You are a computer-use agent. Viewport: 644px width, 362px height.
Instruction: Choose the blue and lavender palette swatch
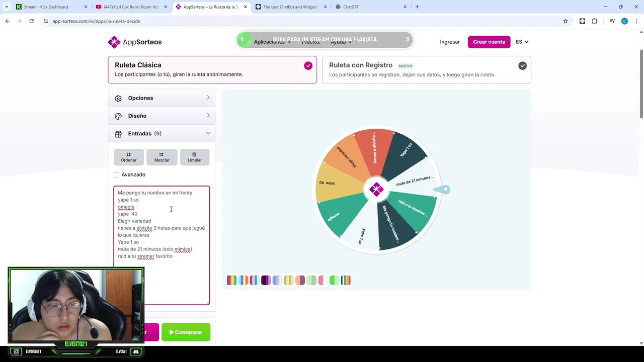click(x=277, y=280)
